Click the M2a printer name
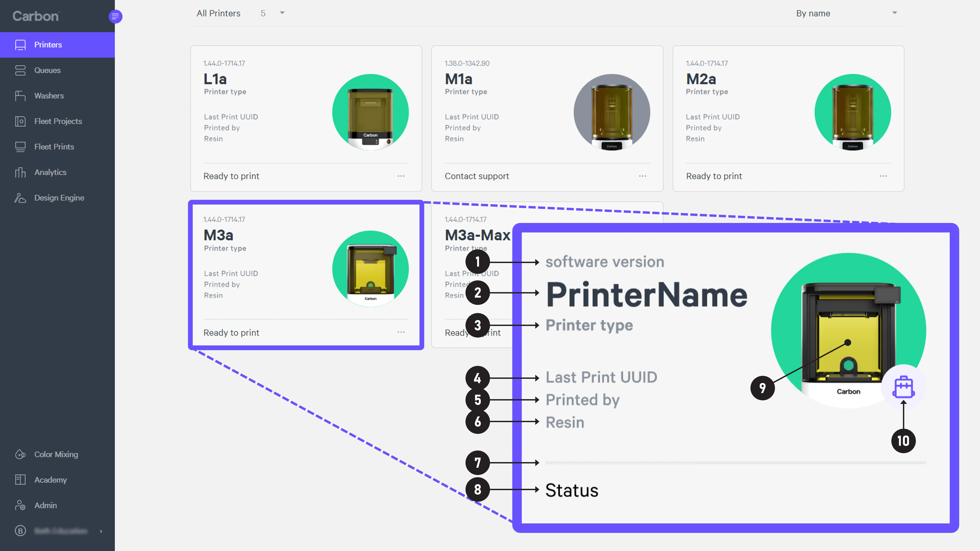Viewport: 980px width, 551px height. pyautogui.click(x=701, y=79)
